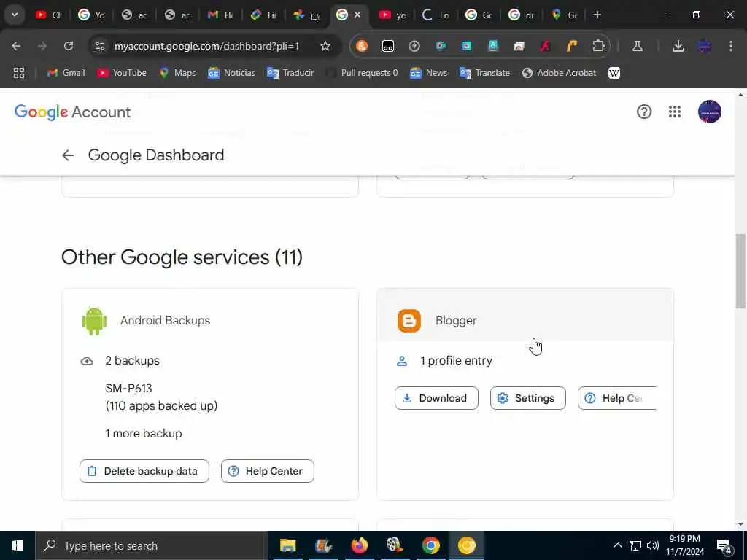The height and width of the screenshot is (560, 747).
Task: Click the orange Blogger icon
Action: 409,321
